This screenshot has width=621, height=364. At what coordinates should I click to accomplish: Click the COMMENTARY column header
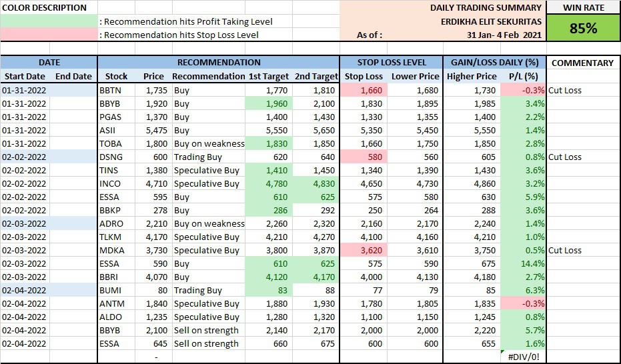point(582,63)
